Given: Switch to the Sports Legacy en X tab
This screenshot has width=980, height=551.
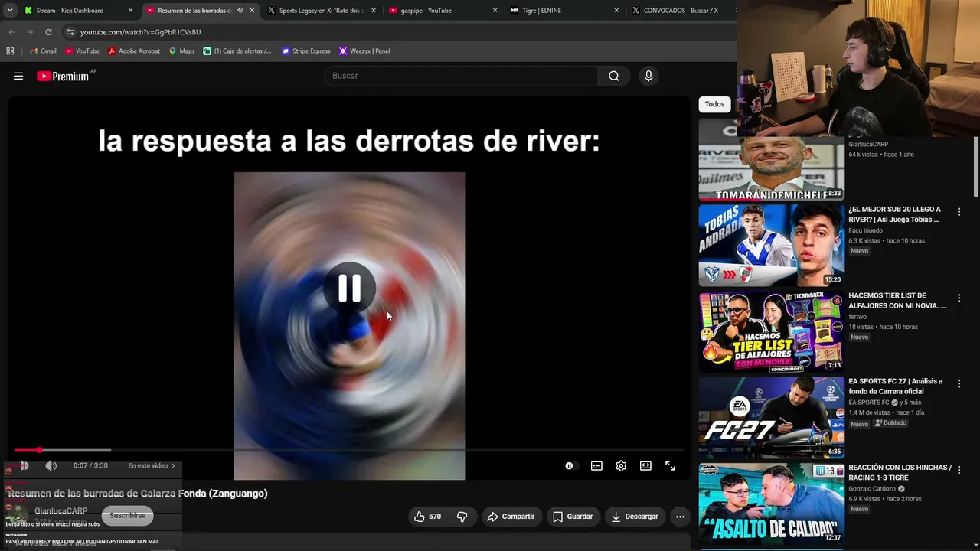Looking at the screenshot, I should [322, 11].
